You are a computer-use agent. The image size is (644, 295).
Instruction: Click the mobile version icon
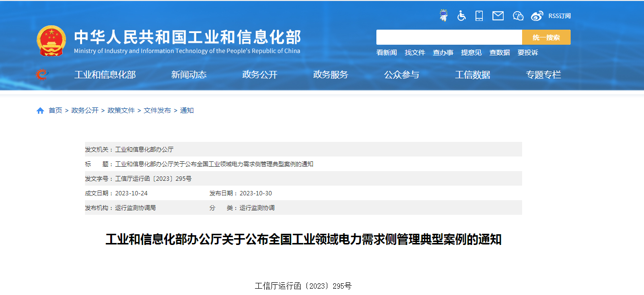pos(479,15)
